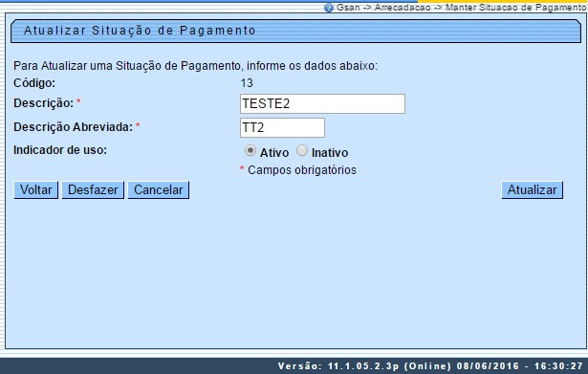Click the Descrição Abreviada label
This screenshot has width=588, height=374.
pos(73,127)
